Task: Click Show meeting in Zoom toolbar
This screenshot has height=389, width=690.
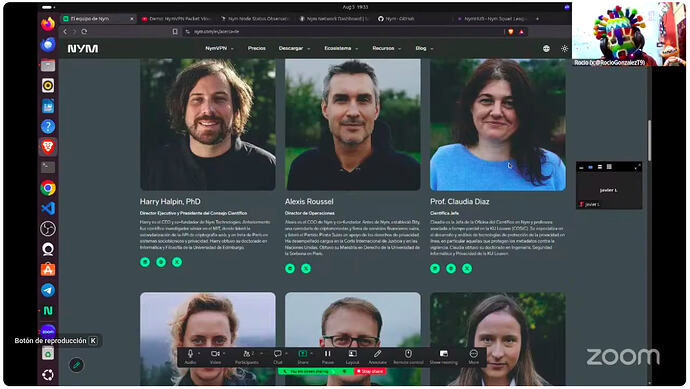Action: coord(444,356)
